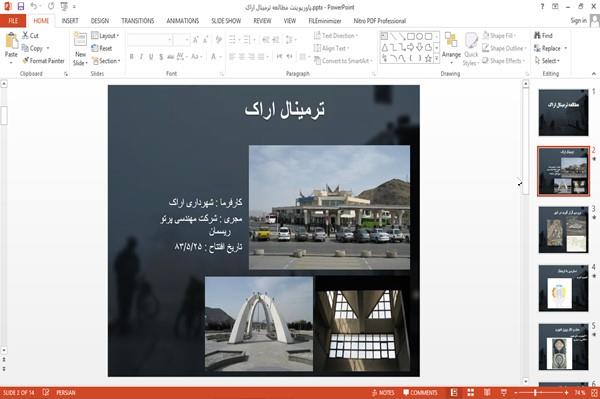The image size is (600, 399).
Task: Open the Section dropdown menu
Action: tap(106, 61)
